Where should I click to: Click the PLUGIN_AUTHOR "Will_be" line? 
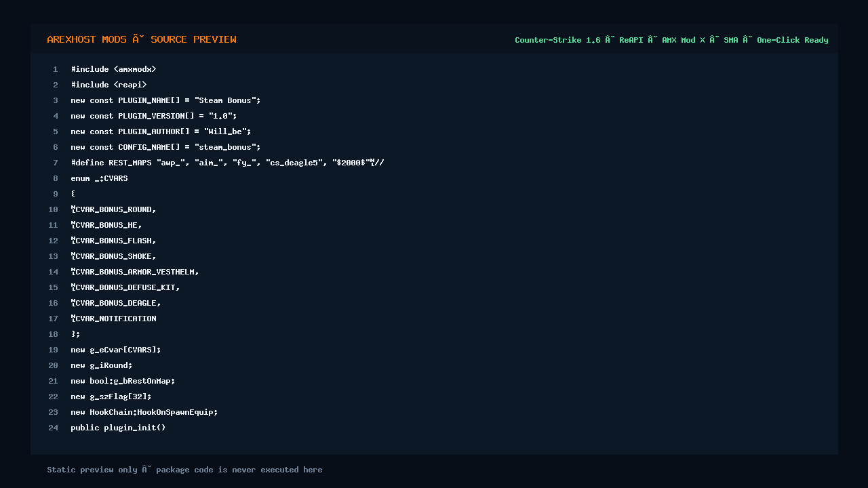pos(161,131)
